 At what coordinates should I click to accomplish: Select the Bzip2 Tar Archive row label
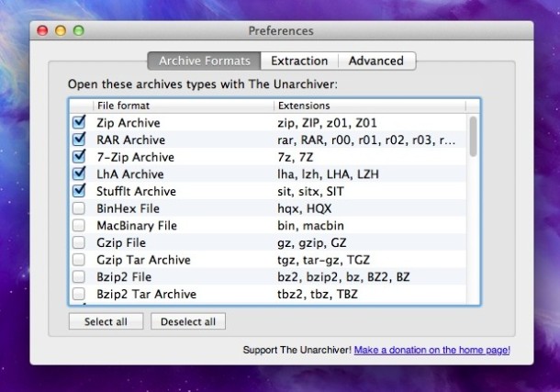147,294
